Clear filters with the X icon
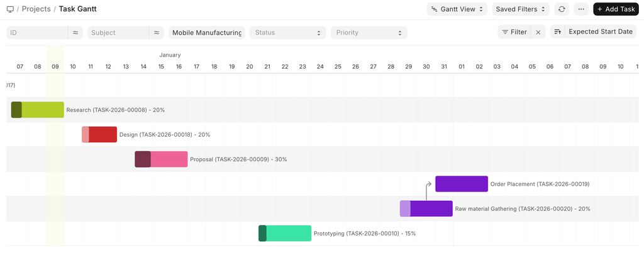644x279 pixels. (x=538, y=32)
